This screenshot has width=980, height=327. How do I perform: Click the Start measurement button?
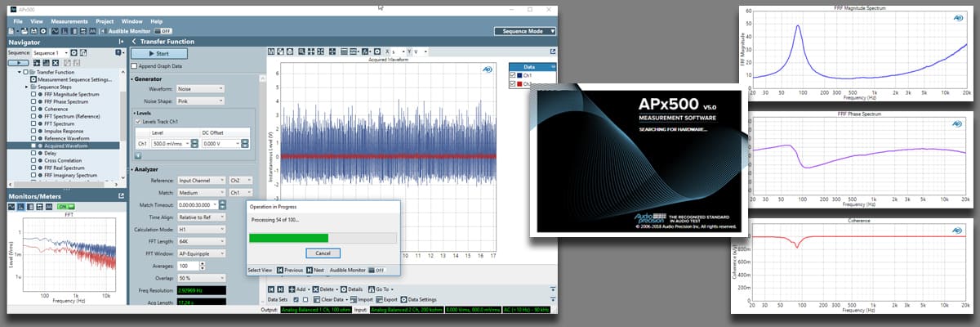(x=159, y=54)
